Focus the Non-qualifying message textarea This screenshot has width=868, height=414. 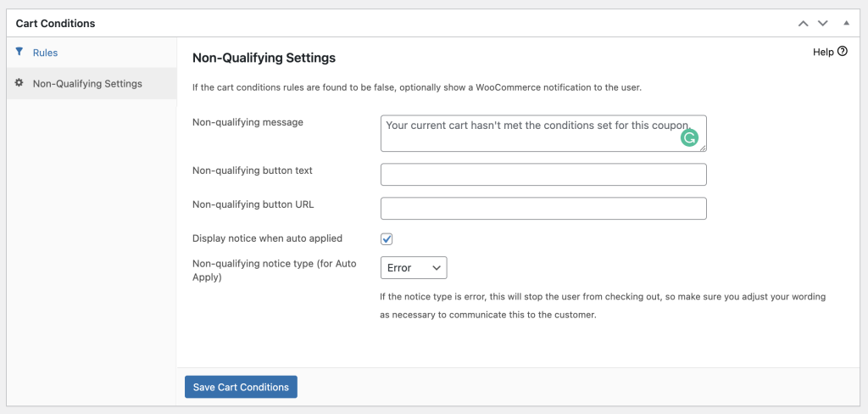(543, 133)
